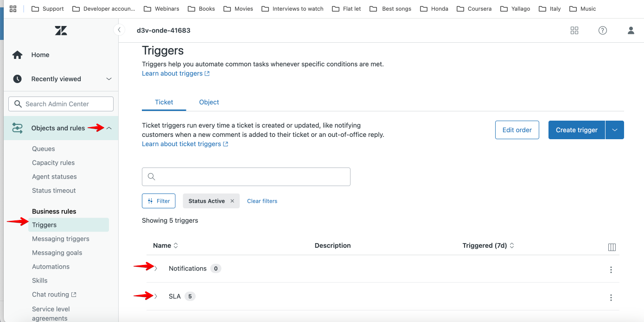The image size is (644, 322).
Task: Click the Edit order button
Action: click(x=517, y=130)
